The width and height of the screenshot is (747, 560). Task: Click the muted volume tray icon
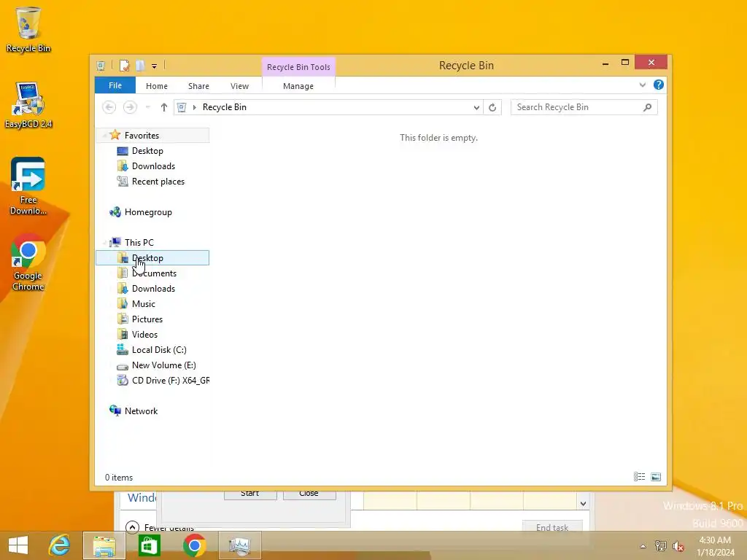tap(678, 546)
